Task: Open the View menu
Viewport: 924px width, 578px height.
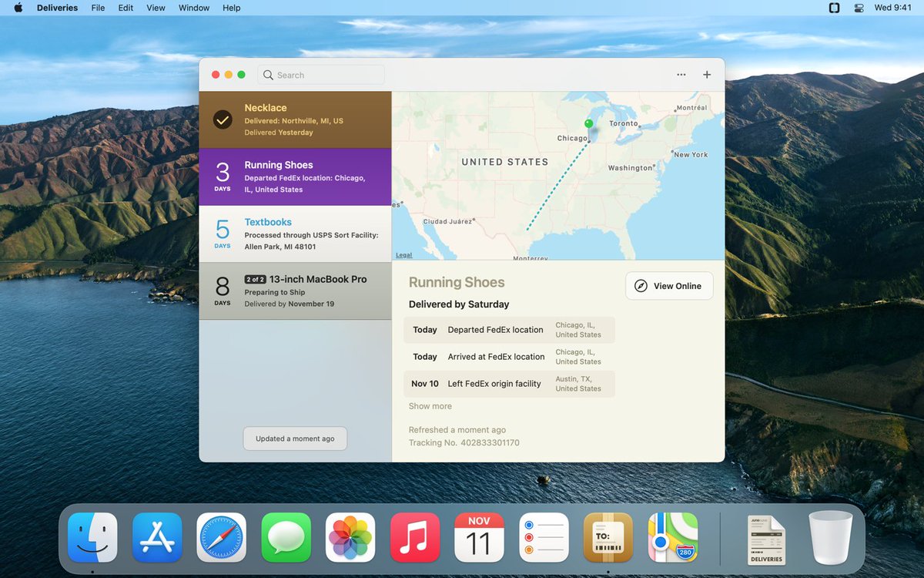Action: point(156,8)
